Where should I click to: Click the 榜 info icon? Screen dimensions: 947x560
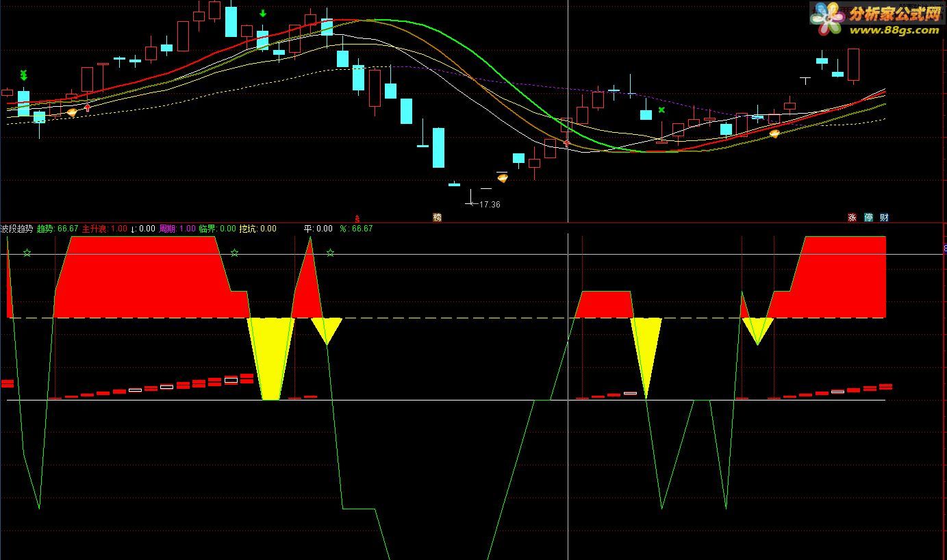tap(437, 218)
